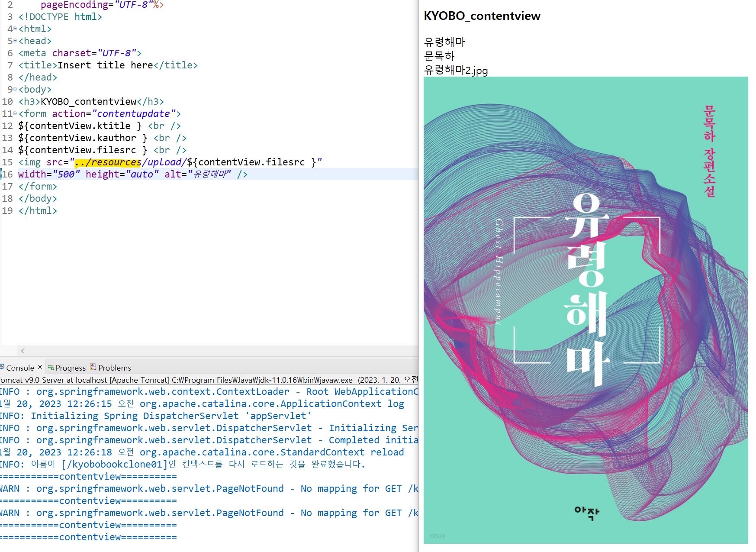Click the Problems tab icon

click(x=93, y=367)
